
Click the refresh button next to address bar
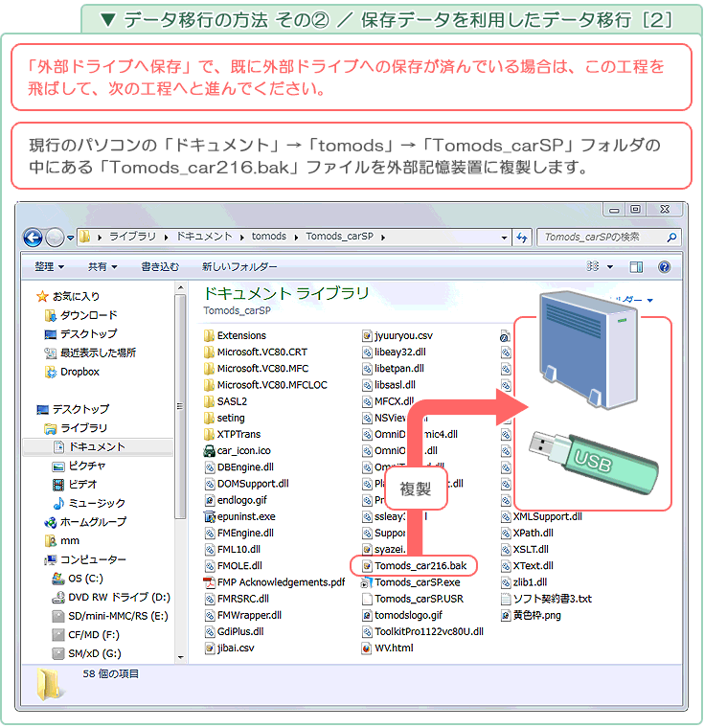point(522,238)
